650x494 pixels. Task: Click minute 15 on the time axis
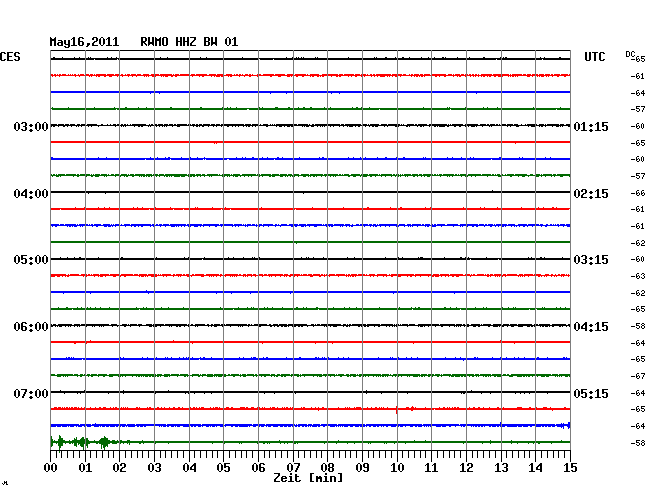coord(570,467)
